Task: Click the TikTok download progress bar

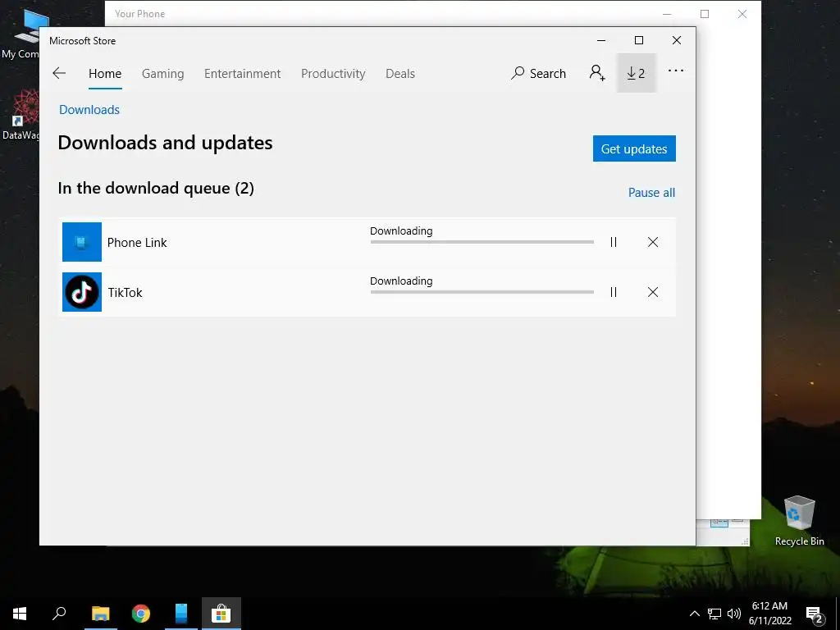Action: click(482, 292)
